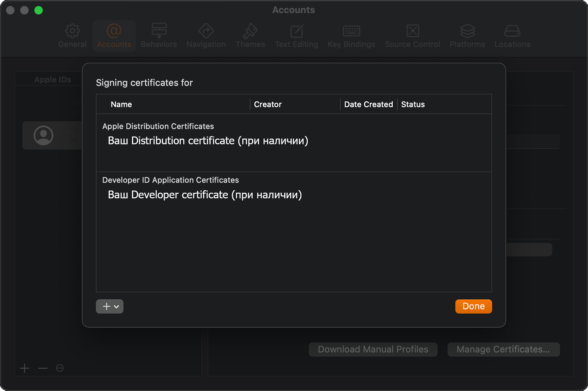Open the Navigation preferences icon

point(206,31)
